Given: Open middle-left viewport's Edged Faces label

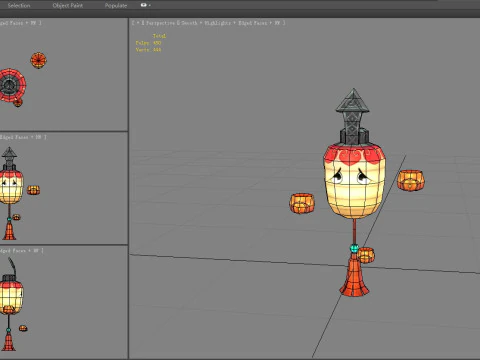Looking at the screenshot, I should 14,137.
